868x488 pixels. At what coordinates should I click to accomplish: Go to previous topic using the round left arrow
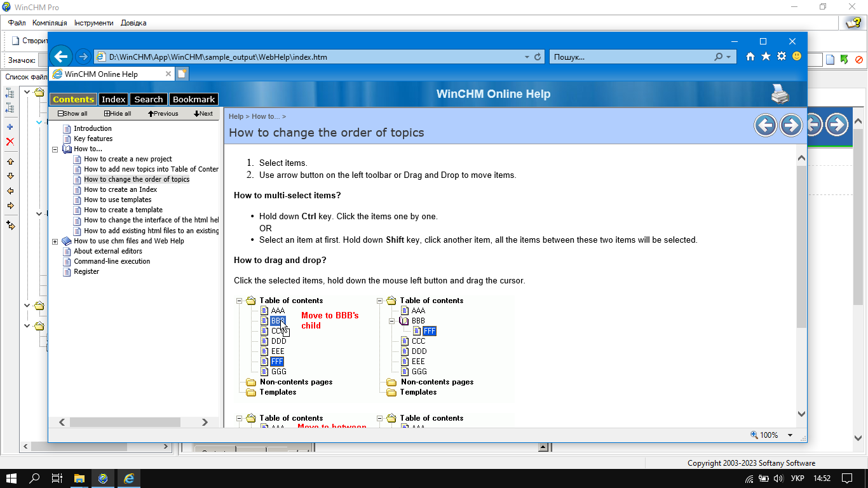pyautogui.click(x=766, y=125)
